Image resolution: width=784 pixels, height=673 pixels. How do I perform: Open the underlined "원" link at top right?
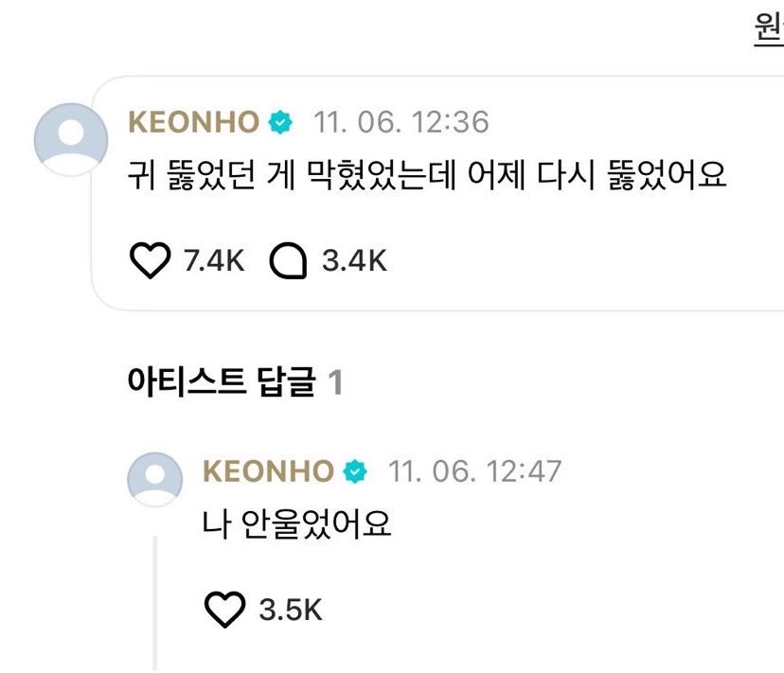769,29
